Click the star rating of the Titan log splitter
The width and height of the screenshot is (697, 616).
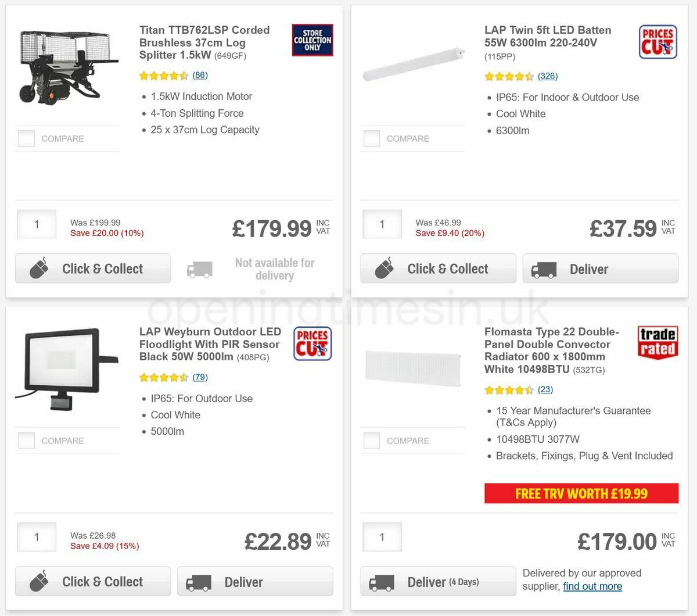[x=164, y=76]
